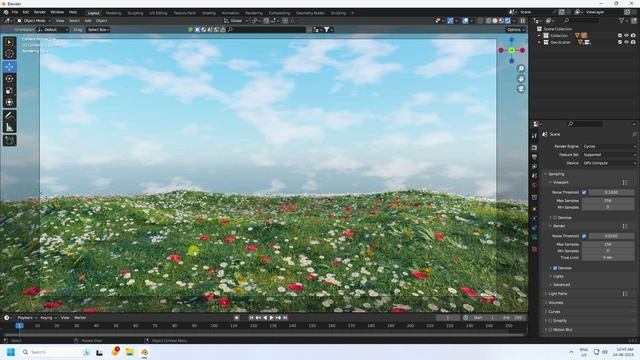The width and height of the screenshot is (640, 360).
Task: Click the zoom magnifier viewport icon
Action: click(521, 68)
